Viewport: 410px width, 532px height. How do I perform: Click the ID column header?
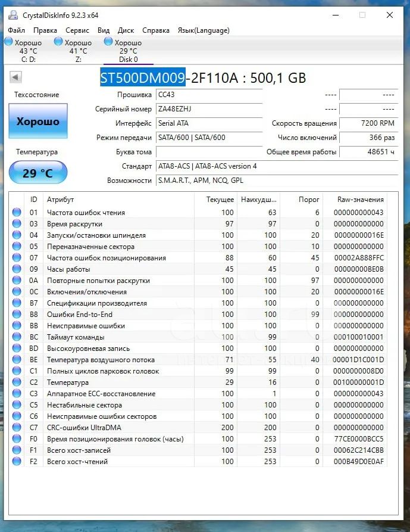tap(33, 200)
